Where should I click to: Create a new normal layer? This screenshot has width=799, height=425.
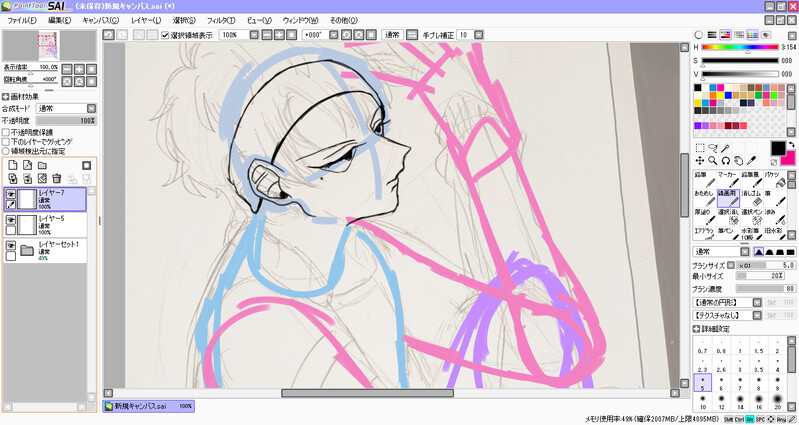pyautogui.click(x=13, y=165)
